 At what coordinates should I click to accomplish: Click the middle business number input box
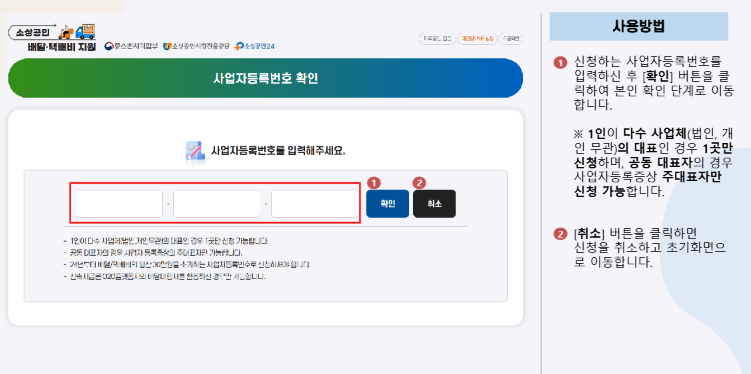pyautogui.click(x=217, y=204)
